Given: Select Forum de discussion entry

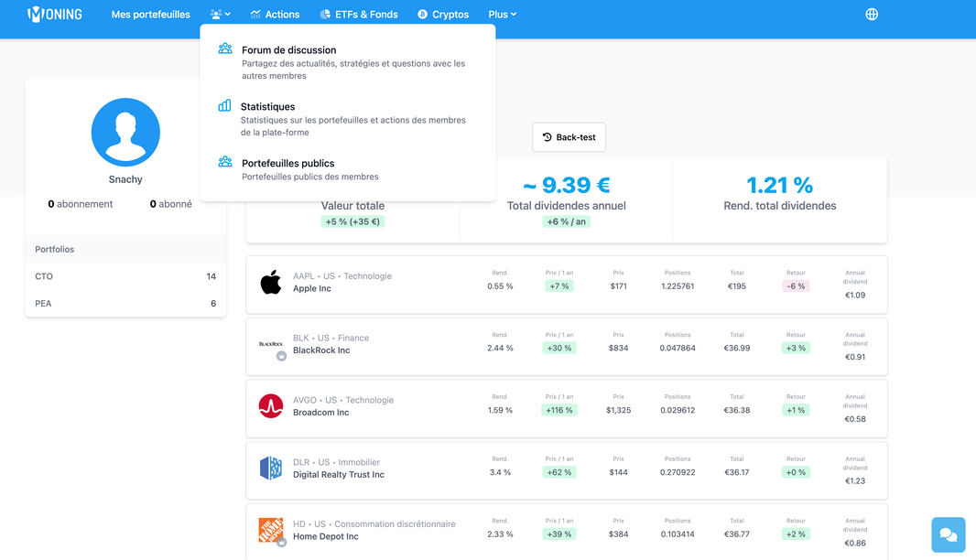Looking at the screenshot, I should click(347, 61).
